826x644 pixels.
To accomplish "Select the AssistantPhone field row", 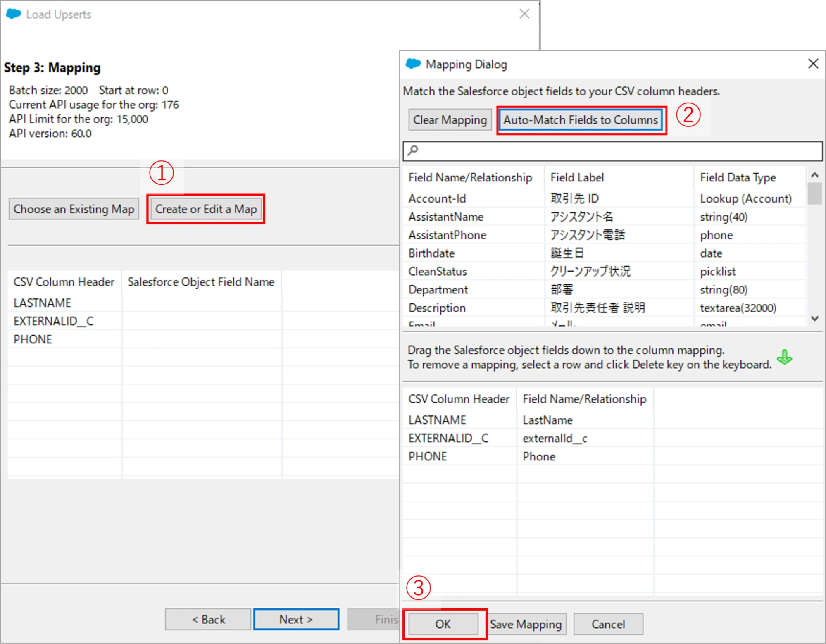I will 604,235.
